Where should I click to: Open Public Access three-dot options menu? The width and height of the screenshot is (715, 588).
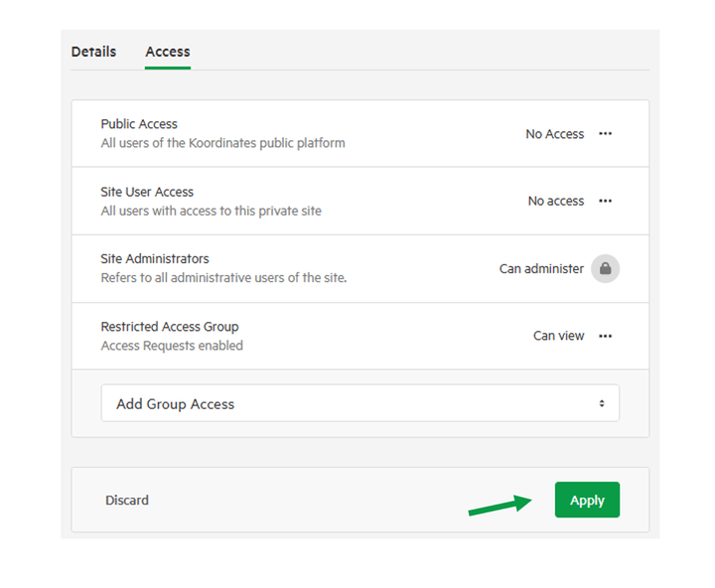[x=605, y=134]
